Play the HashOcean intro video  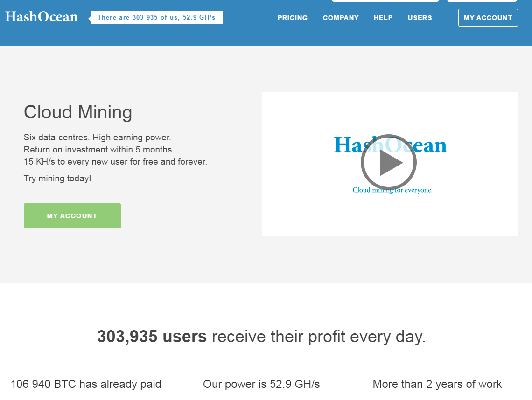pyautogui.click(x=388, y=163)
